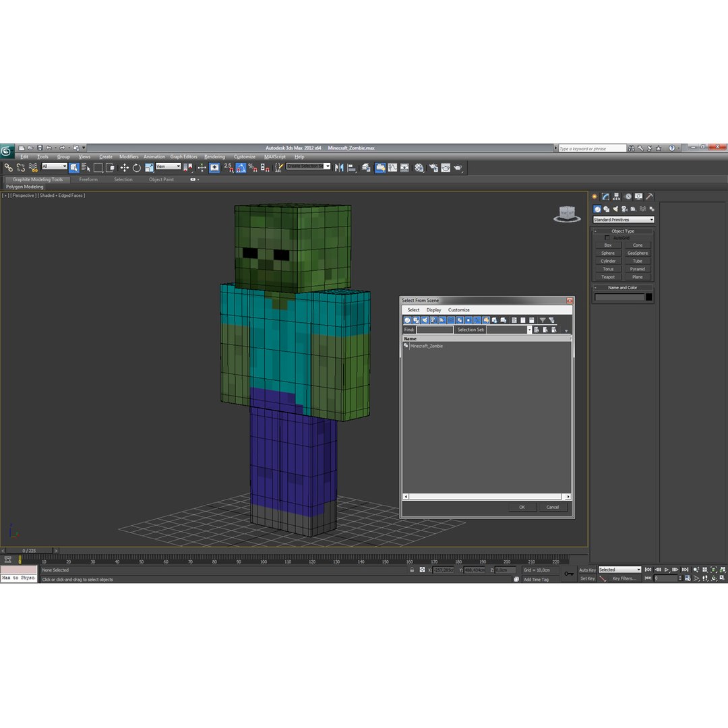728x728 pixels.
Task: Open the Modifiers menu
Action: coord(129,156)
